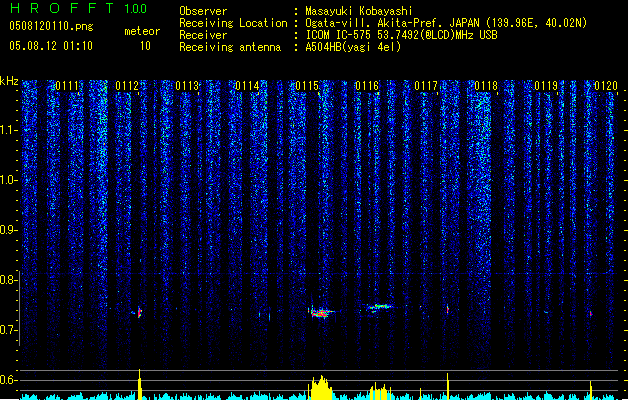Click the 0119 time marker
This screenshot has width=629, height=400.
pos(546,86)
